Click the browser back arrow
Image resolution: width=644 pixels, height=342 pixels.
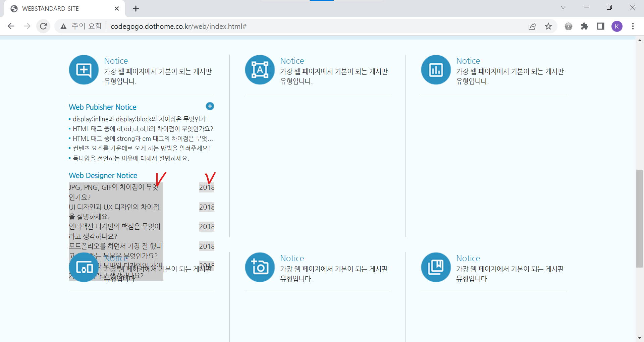point(11,26)
